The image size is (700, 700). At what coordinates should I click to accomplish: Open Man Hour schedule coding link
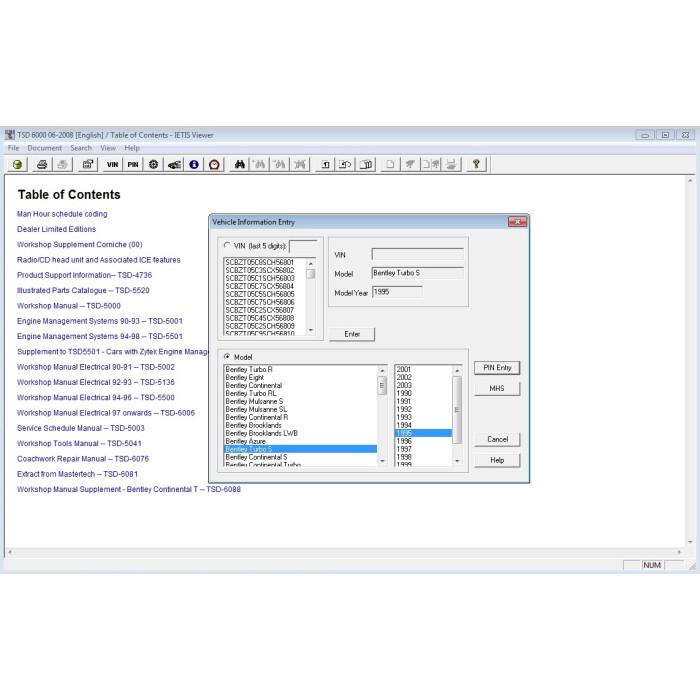pos(62,214)
